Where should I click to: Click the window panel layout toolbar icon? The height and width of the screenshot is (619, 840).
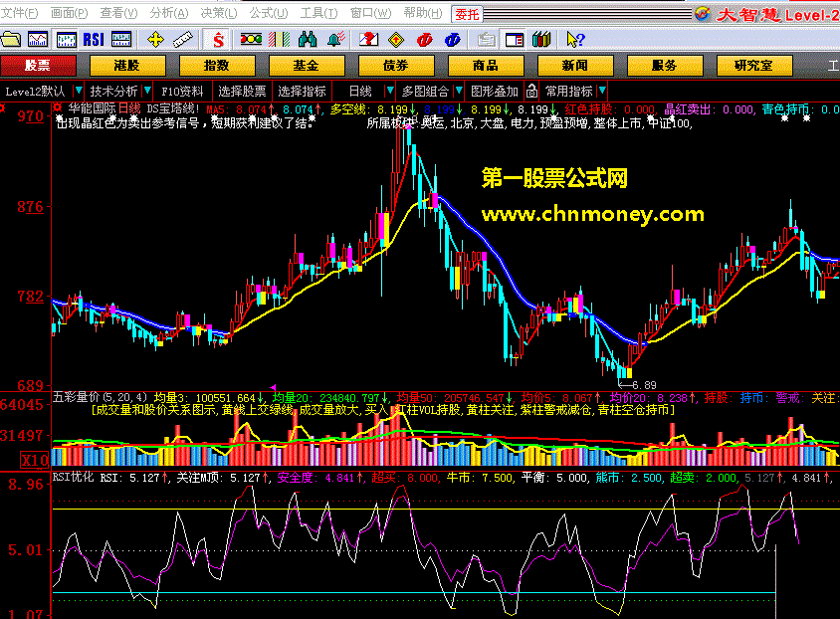pyautogui.click(x=515, y=40)
